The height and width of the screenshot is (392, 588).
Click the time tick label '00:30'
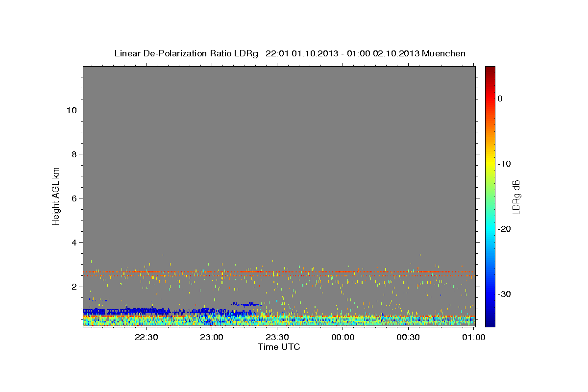tap(408, 337)
